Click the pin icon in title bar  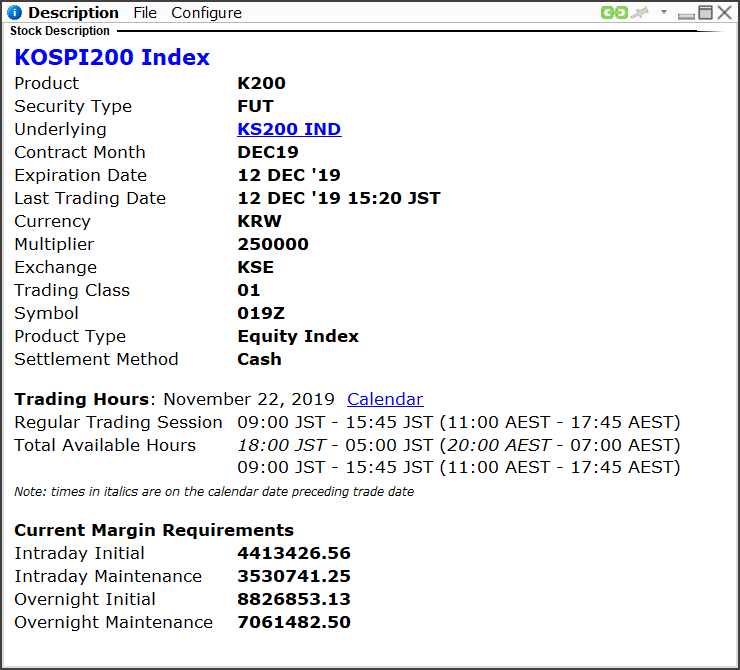[x=640, y=13]
